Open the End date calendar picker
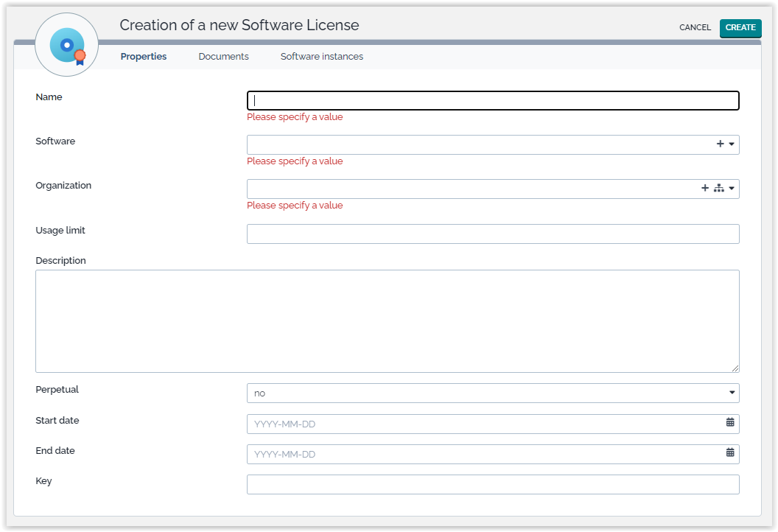This screenshot has width=778, height=532. 730,453
